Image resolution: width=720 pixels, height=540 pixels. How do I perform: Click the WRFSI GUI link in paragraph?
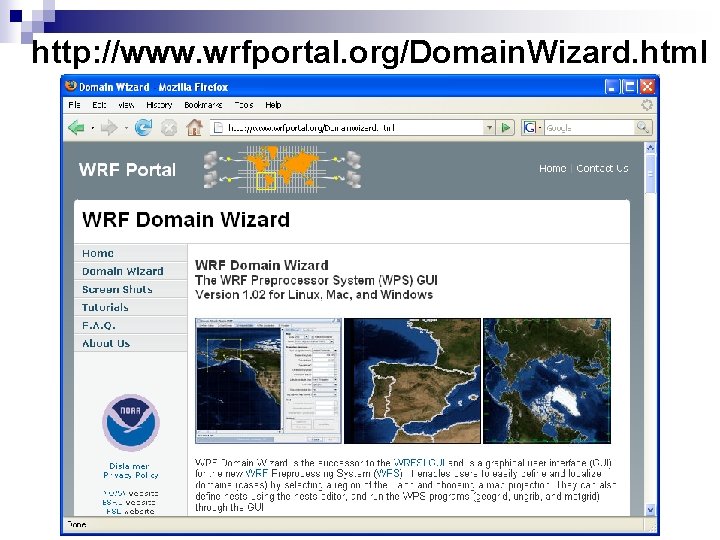tap(420, 462)
